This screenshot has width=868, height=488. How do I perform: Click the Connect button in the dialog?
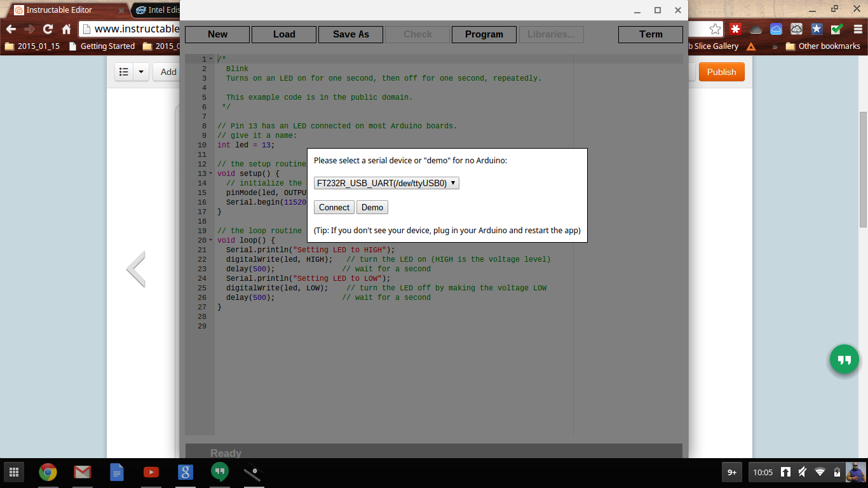click(334, 207)
